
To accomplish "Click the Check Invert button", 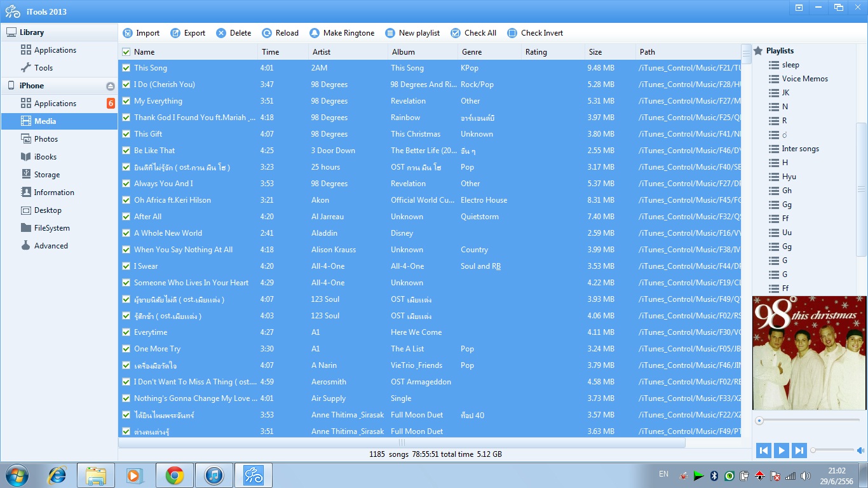I will pyautogui.click(x=535, y=33).
